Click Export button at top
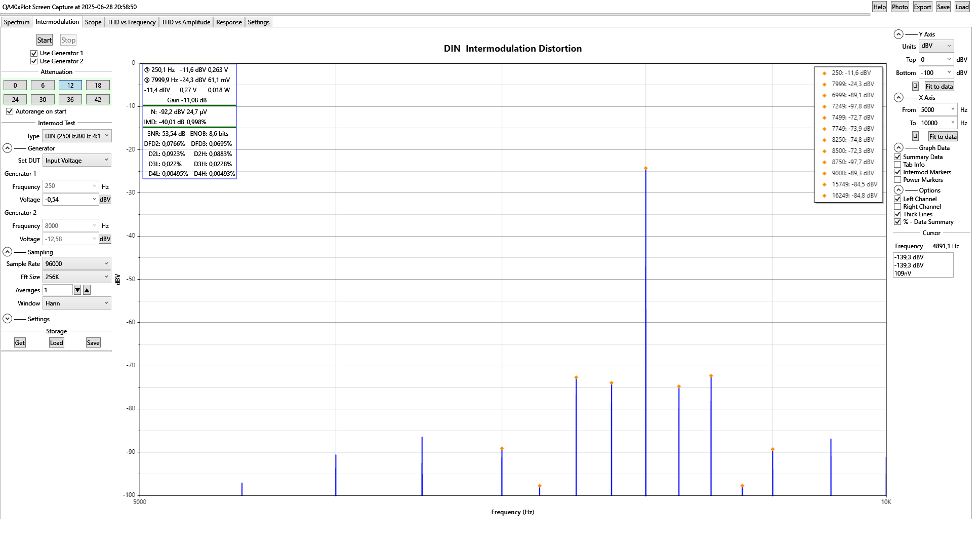The image size is (980, 539). [x=922, y=7]
